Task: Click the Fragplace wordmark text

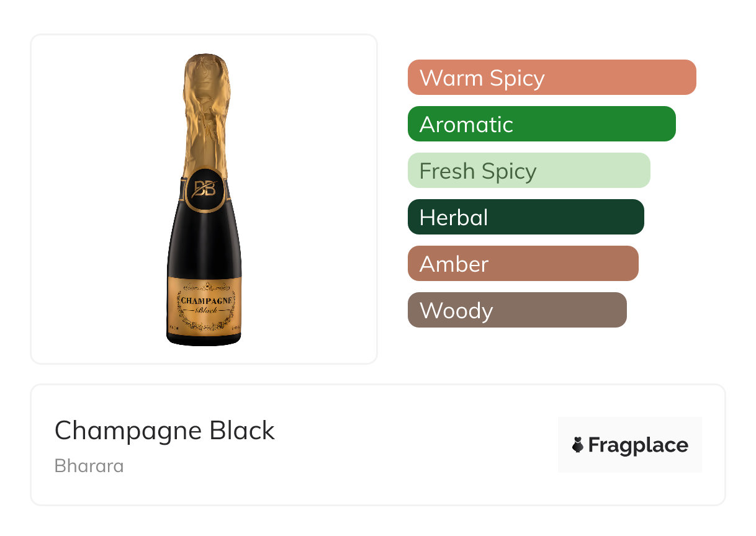Action: (x=637, y=445)
